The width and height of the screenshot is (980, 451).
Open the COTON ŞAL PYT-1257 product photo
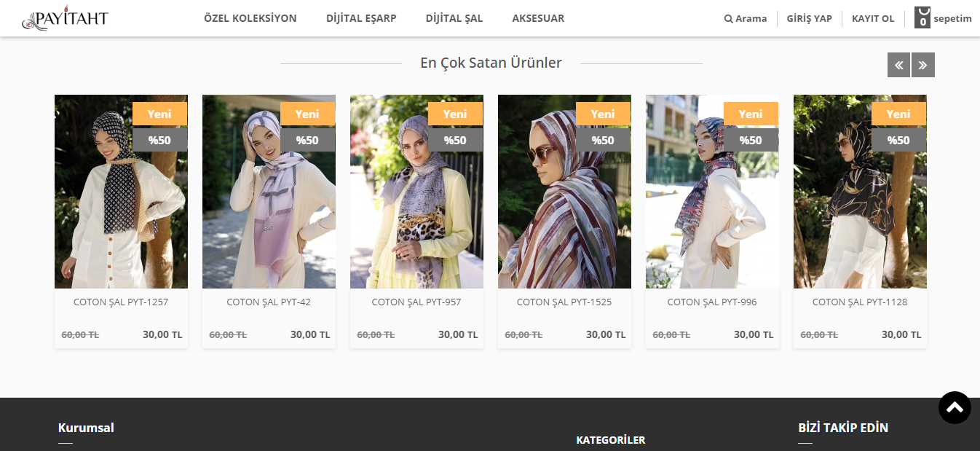pyautogui.click(x=121, y=192)
